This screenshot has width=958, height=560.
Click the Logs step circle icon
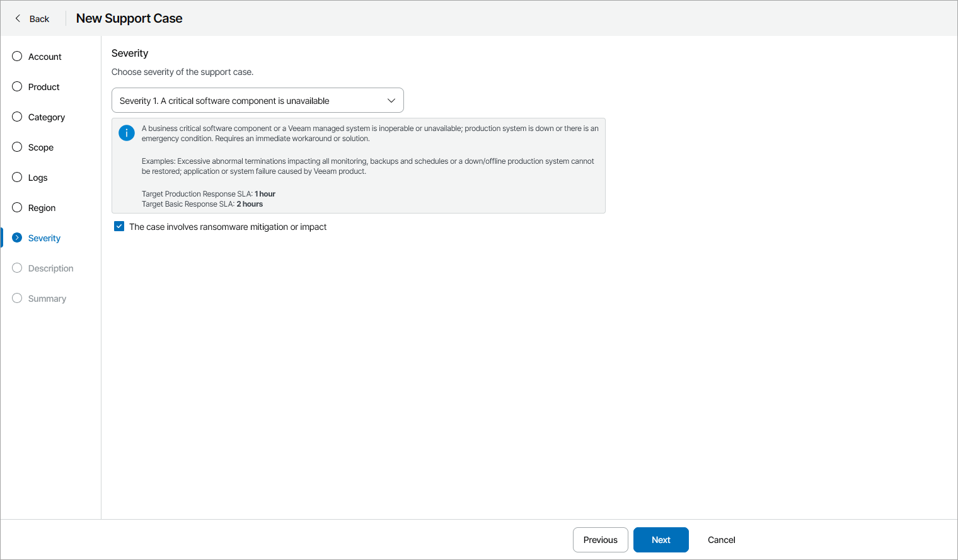pyautogui.click(x=17, y=177)
